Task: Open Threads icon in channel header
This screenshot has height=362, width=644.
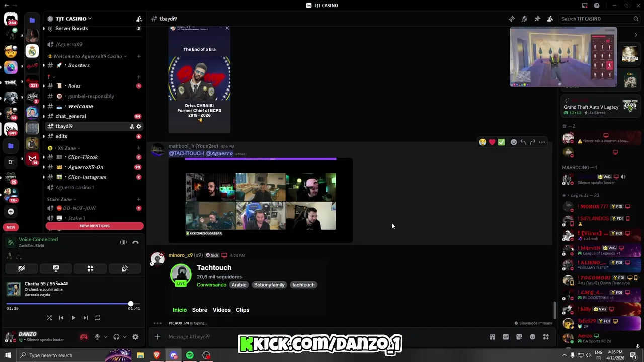Action: (x=512, y=19)
